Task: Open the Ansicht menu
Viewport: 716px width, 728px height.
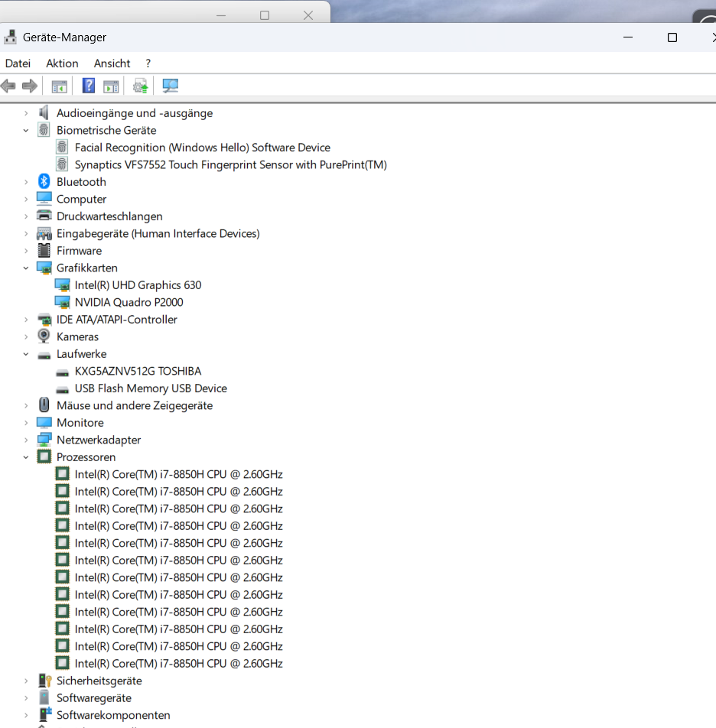Action: pos(112,63)
